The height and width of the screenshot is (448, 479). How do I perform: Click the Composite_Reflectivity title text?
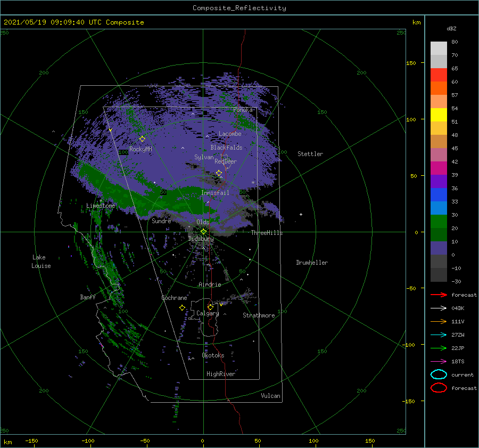click(x=240, y=8)
